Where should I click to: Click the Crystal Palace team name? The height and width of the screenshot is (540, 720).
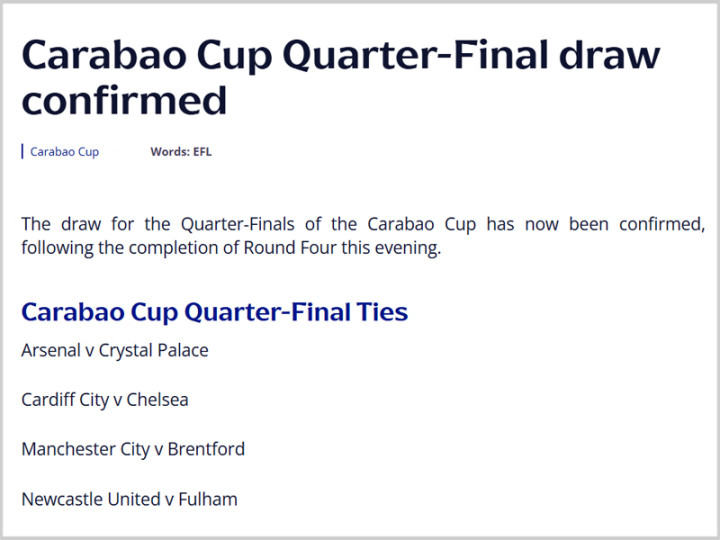point(153,350)
